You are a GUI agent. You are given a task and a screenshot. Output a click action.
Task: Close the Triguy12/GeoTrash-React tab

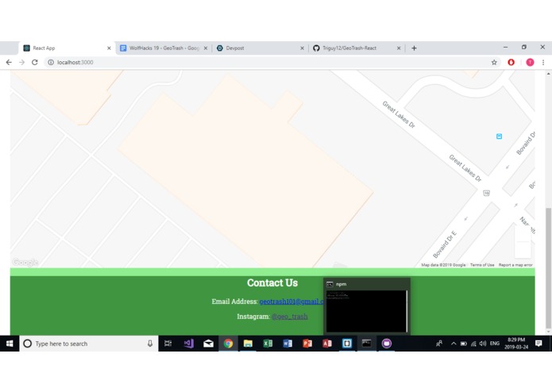399,48
